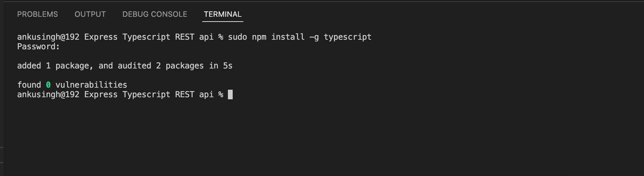Switch to the PROBLEMS tab
Screen dimensions: 644x176
38,14
